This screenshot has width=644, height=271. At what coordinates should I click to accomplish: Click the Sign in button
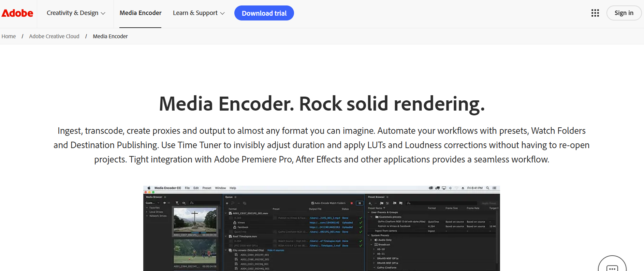pyautogui.click(x=624, y=13)
